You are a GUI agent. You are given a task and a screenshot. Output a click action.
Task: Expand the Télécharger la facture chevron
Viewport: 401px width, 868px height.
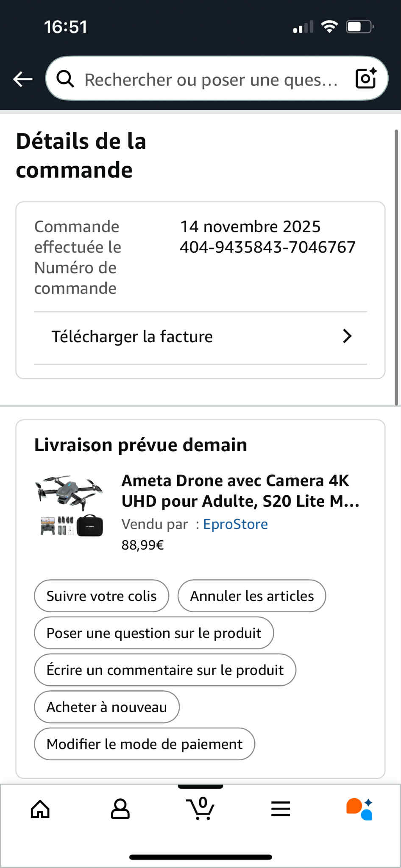coord(347,336)
